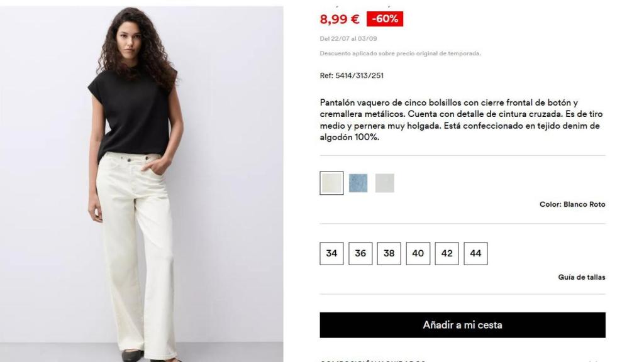Click the red -60% discount badge
The height and width of the screenshot is (362, 644).
coord(385,19)
